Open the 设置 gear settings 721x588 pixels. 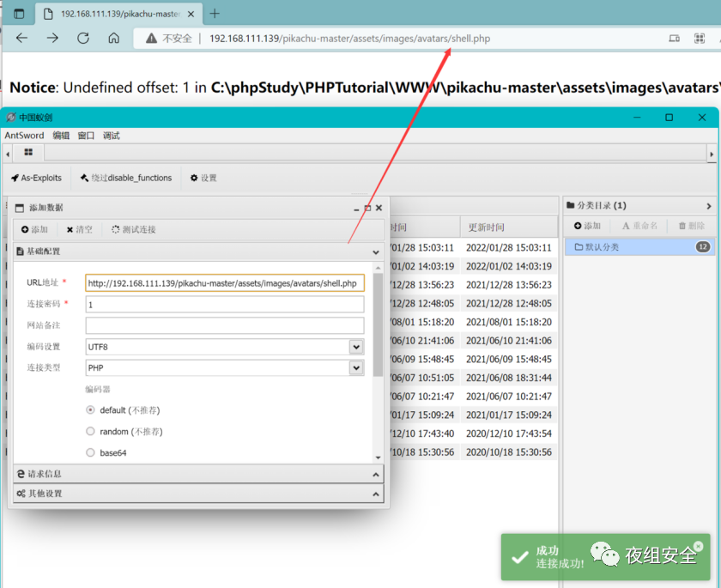click(x=203, y=178)
